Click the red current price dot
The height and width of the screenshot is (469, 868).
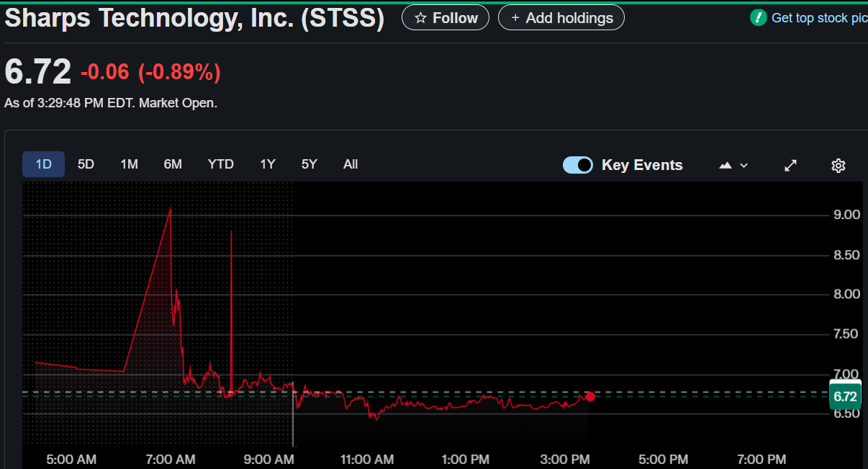click(590, 396)
